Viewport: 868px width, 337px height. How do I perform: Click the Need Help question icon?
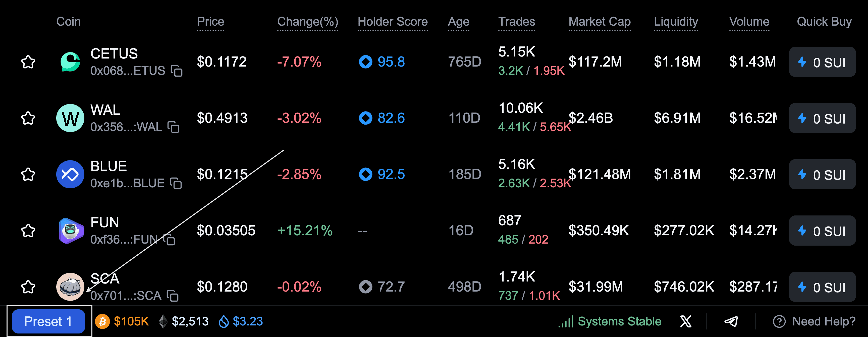779,321
